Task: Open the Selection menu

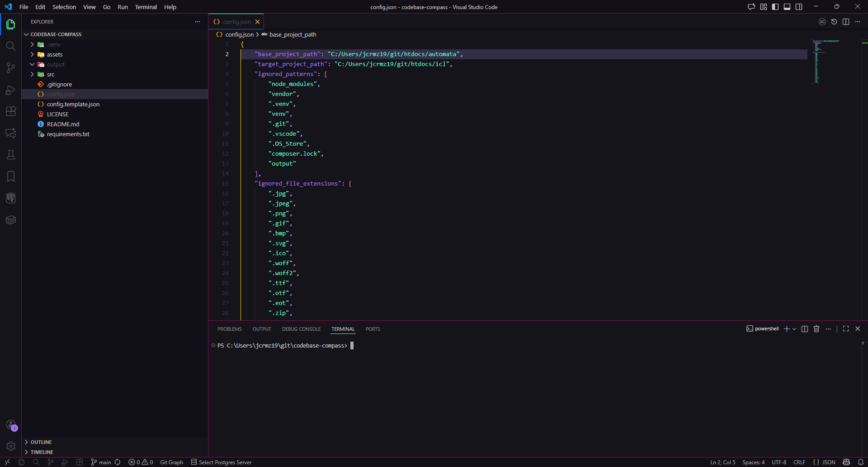Action: pyautogui.click(x=64, y=7)
